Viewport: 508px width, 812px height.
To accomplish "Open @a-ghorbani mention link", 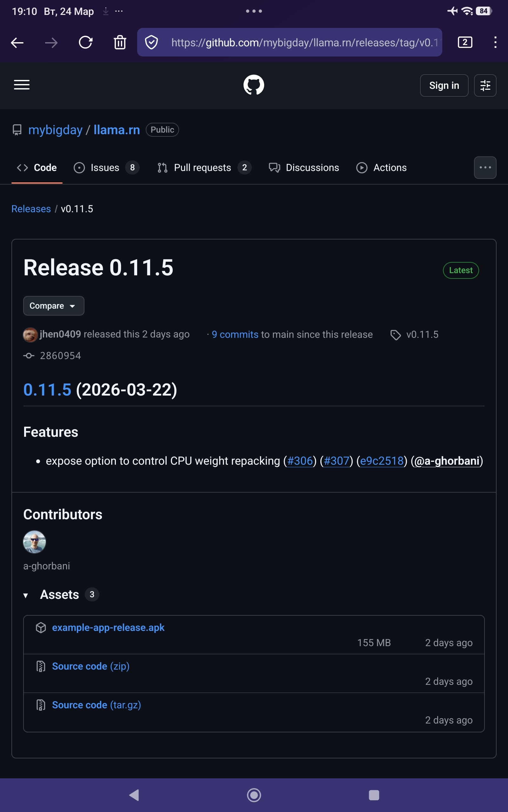I will tap(447, 461).
